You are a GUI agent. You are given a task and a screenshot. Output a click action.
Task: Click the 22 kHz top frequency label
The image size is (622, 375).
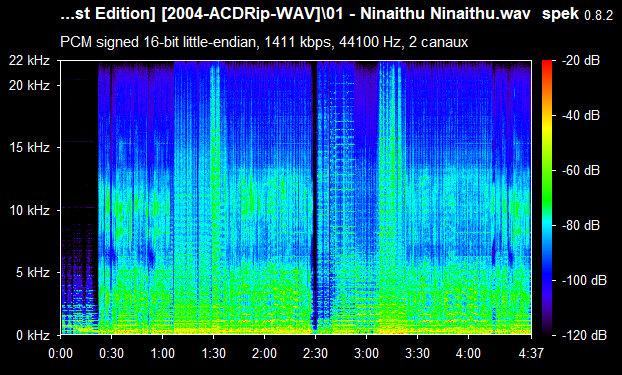click(x=29, y=61)
